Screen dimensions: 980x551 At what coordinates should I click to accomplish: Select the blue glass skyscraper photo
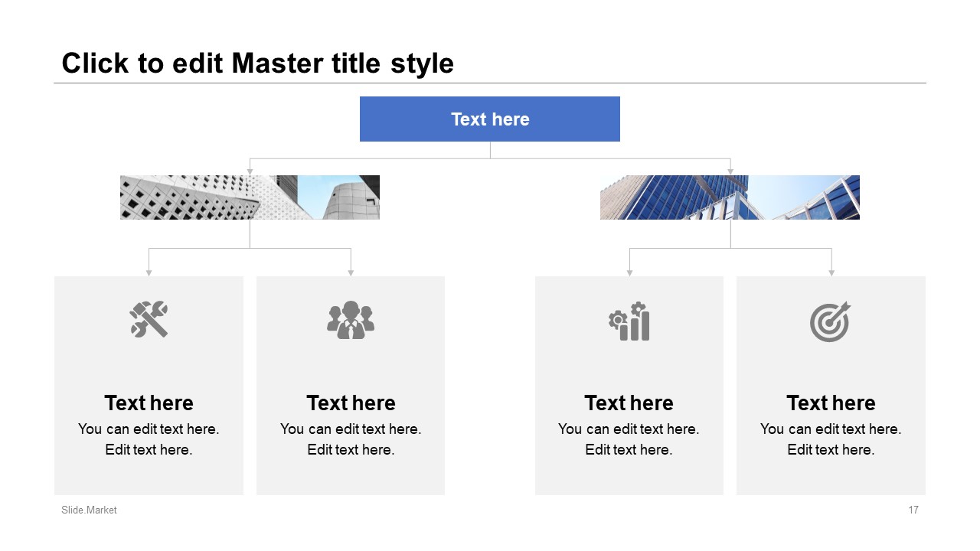coord(730,197)
